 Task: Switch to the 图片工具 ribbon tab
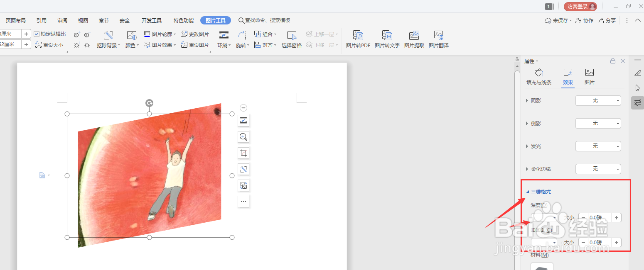(x=215, y=20)
